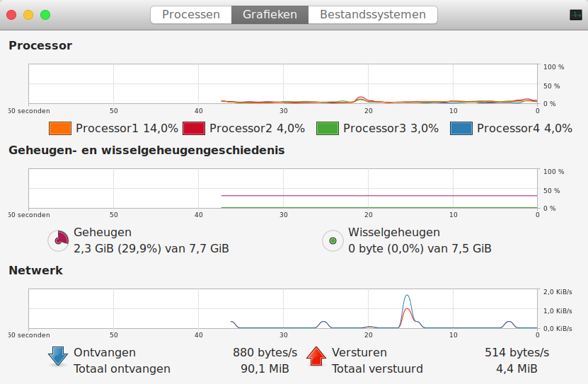
Task: Click the green maximize window button
Action: click(45, 14)
